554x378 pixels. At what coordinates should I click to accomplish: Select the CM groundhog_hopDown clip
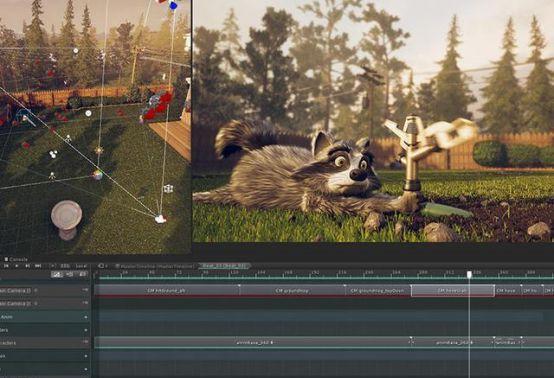[378, 291]
